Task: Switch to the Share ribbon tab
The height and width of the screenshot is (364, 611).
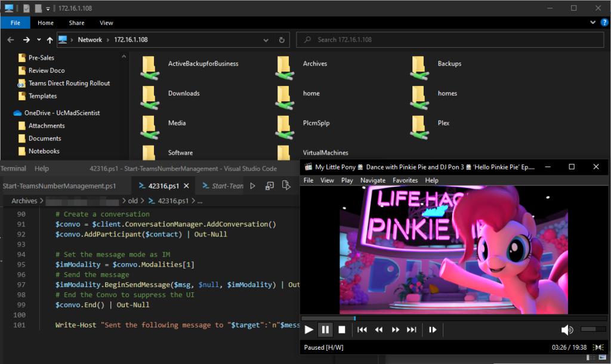Action: tap(77, 23)
